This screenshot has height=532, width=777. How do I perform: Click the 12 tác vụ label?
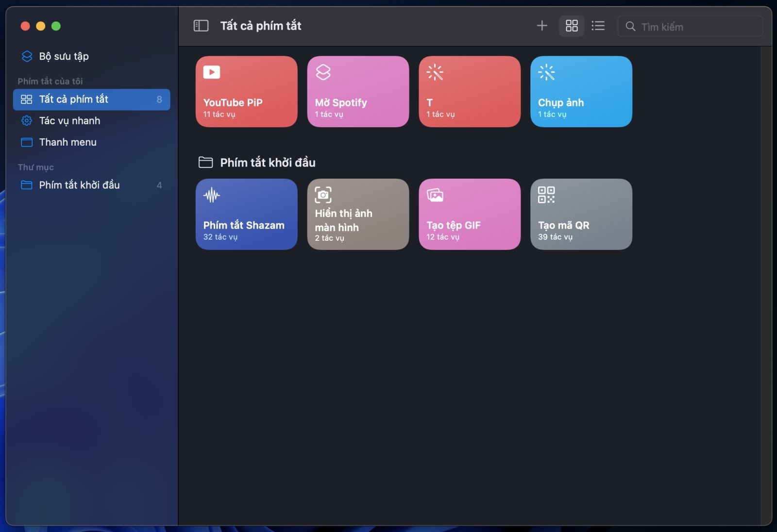tap(443, 237)
